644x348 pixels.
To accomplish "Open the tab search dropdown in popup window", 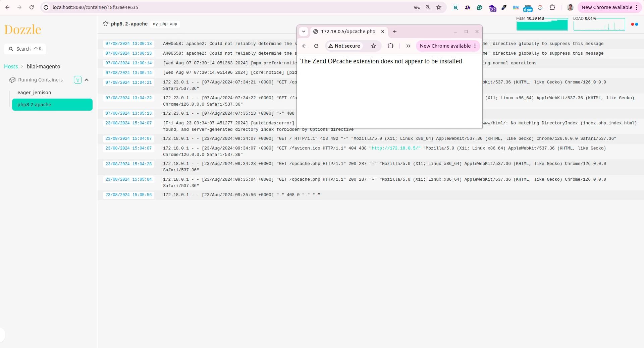I will (304, 32).
